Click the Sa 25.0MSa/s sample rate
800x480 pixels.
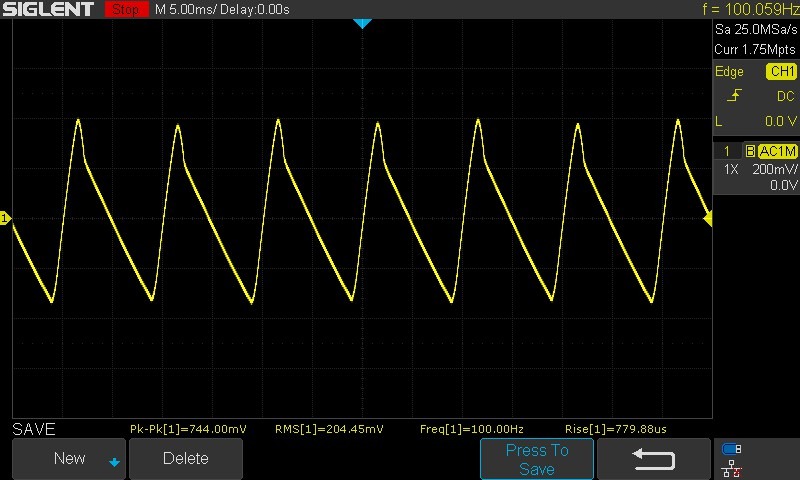[756, 30]
